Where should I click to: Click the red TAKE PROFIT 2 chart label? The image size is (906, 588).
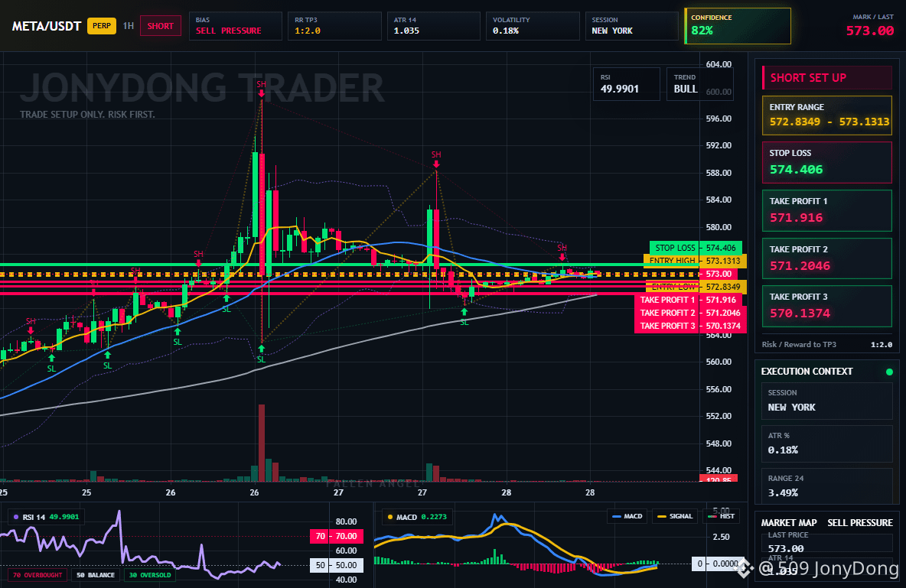tap(690, 313)
